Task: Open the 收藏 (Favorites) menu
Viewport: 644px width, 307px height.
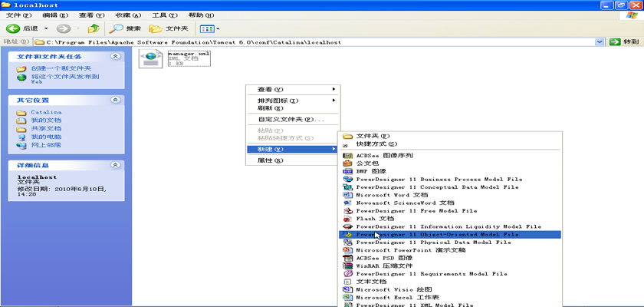Action: point(128,15)
